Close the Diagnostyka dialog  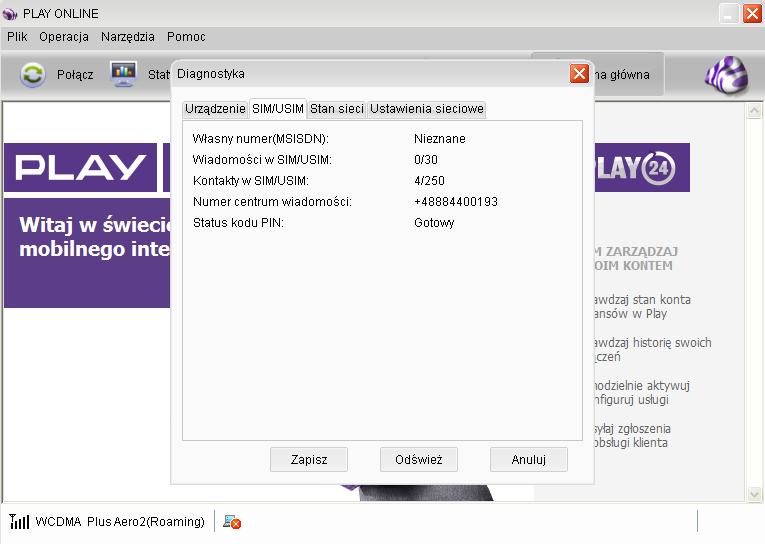click(579, 74)
